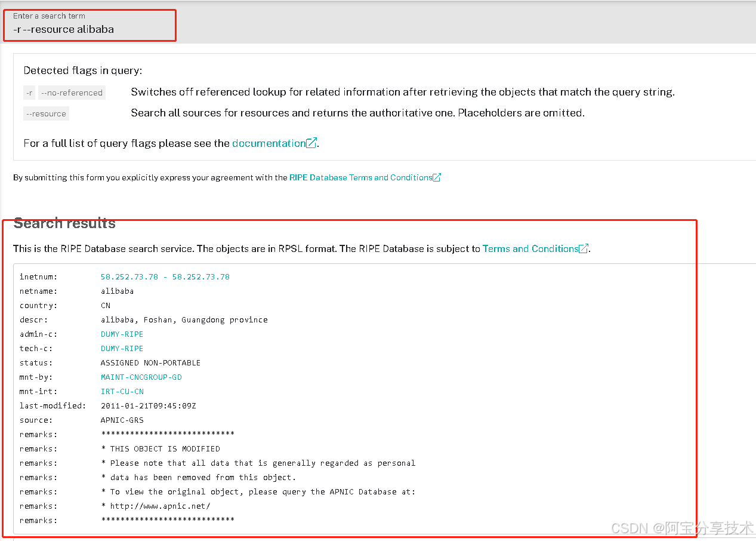Click the --resource flag tag
This screenshot has height=541, width=756.
point(47,113)
